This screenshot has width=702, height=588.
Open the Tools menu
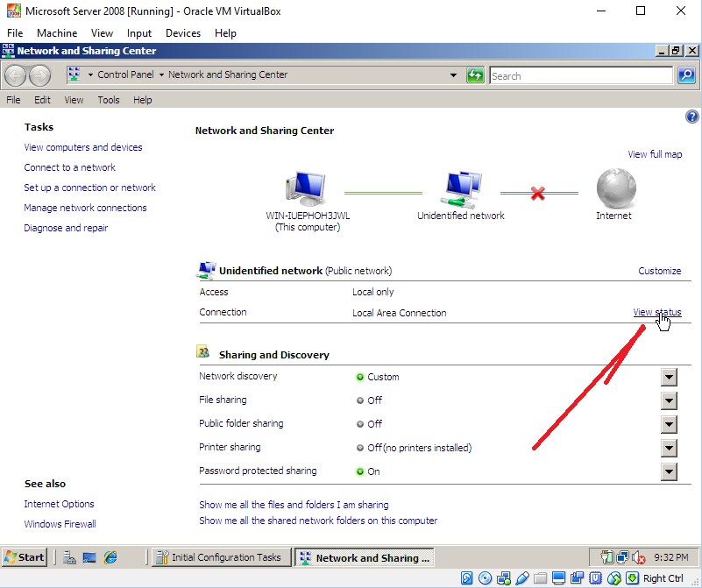[x=109, y=100]
